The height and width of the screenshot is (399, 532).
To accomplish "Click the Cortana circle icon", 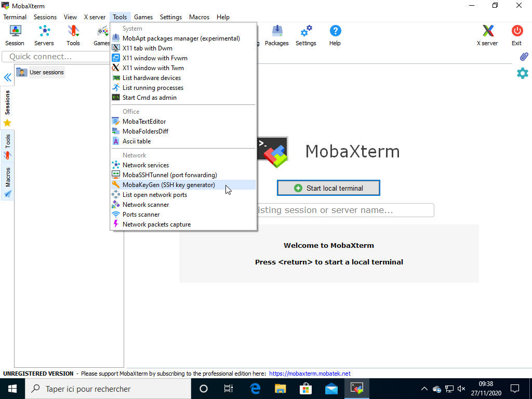I will [204, 389].
